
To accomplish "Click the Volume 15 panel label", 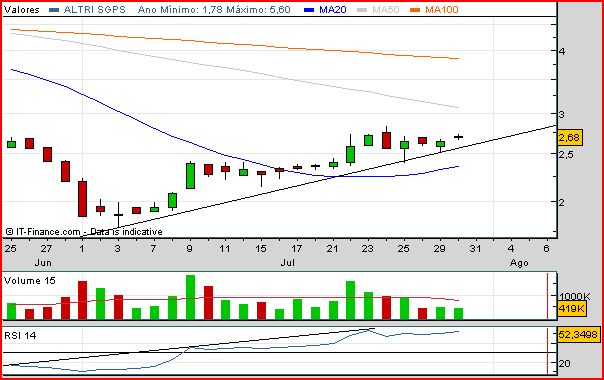I will click(30, 281).
